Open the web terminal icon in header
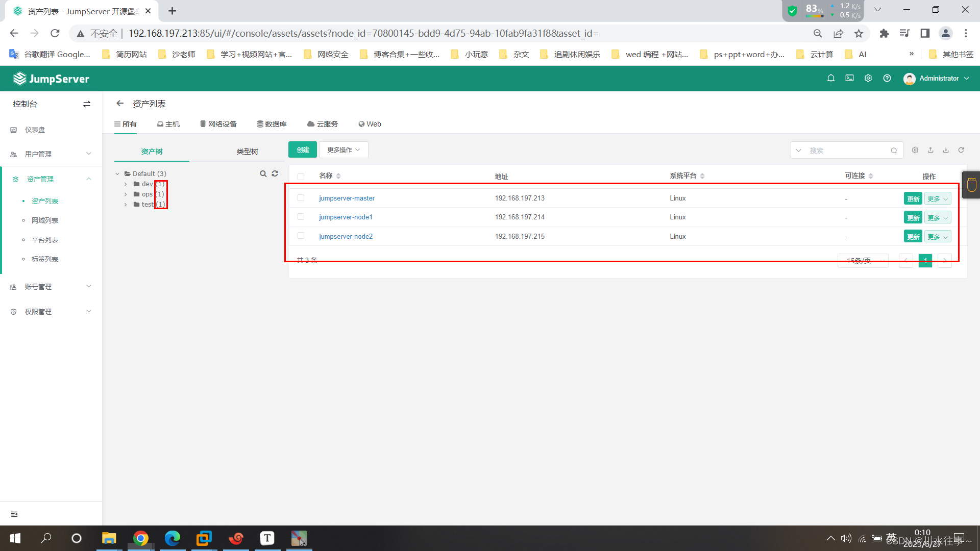 (849, 78)
